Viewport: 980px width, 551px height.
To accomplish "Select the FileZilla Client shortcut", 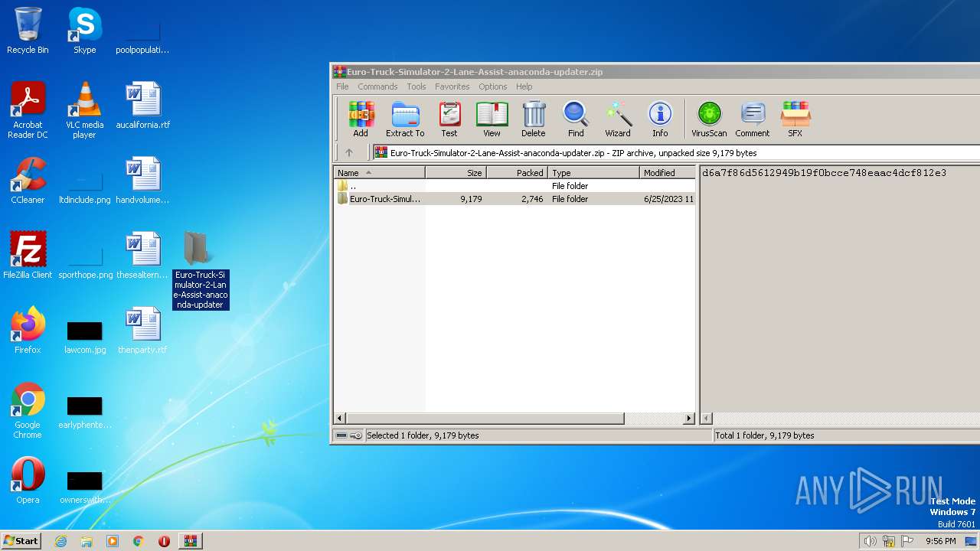I will [28, 256].
